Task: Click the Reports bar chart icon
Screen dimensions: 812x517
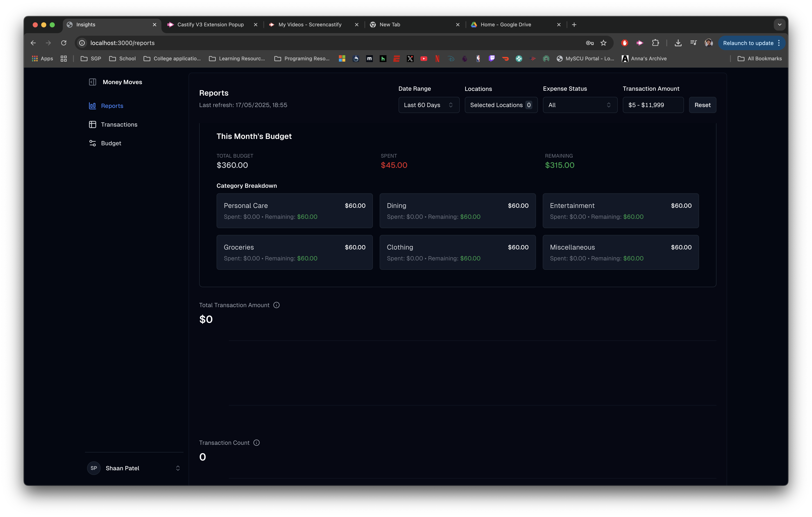Action: click(92, 106)
